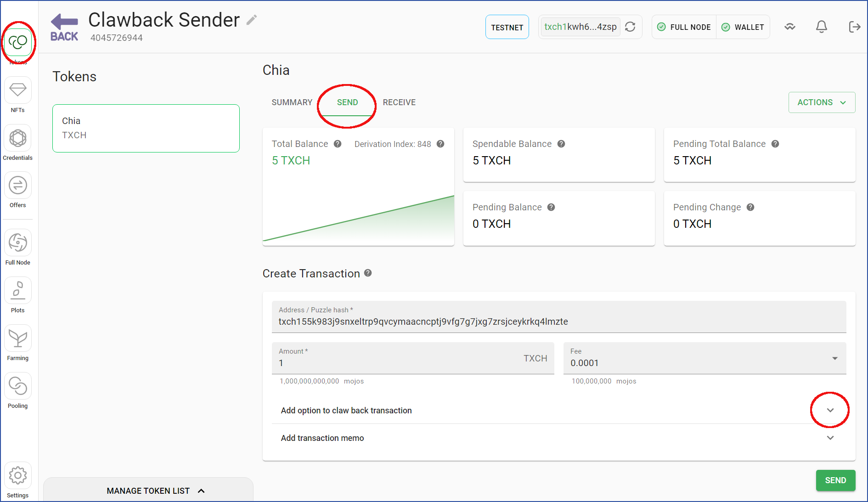Open the Full Node section
The height and width of the screenshot is (502, 868).
[x=18, y=243]
